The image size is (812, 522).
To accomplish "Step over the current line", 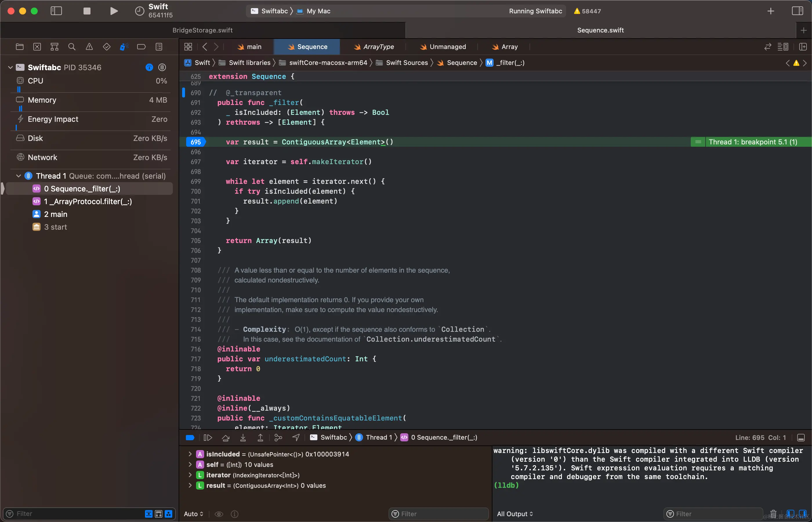I will (x=225, y=438).
